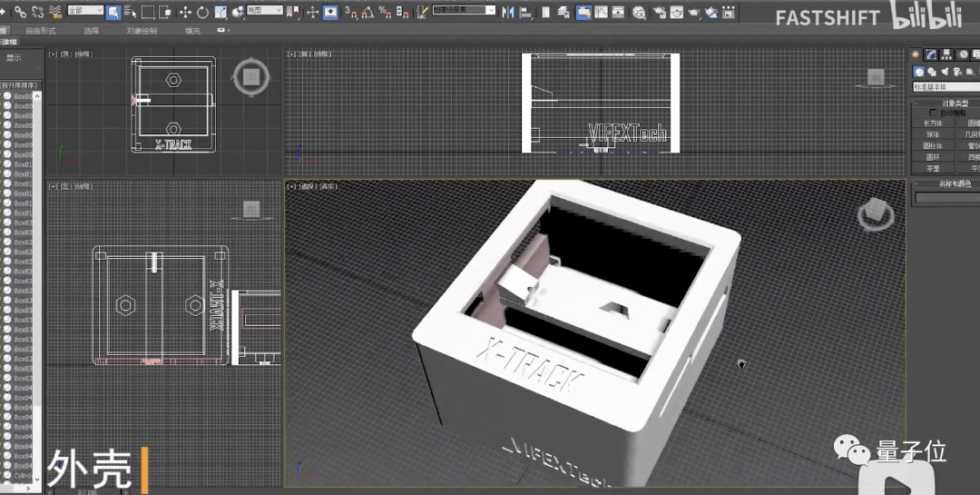Open the 视图 reference coordinate dropdown
Viewport: 980px width, 495px height.
coord(264,11)
